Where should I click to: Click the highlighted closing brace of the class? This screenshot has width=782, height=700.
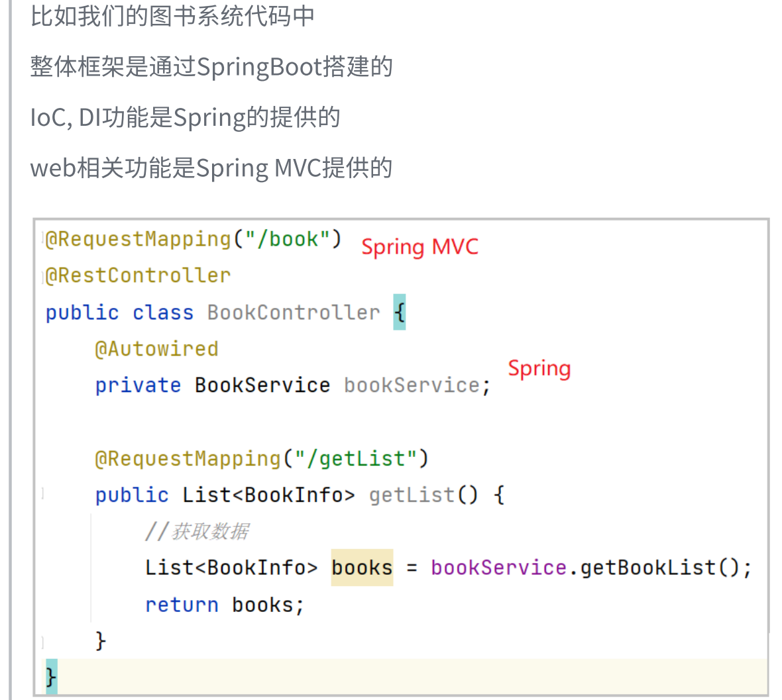tap(52, 677)
